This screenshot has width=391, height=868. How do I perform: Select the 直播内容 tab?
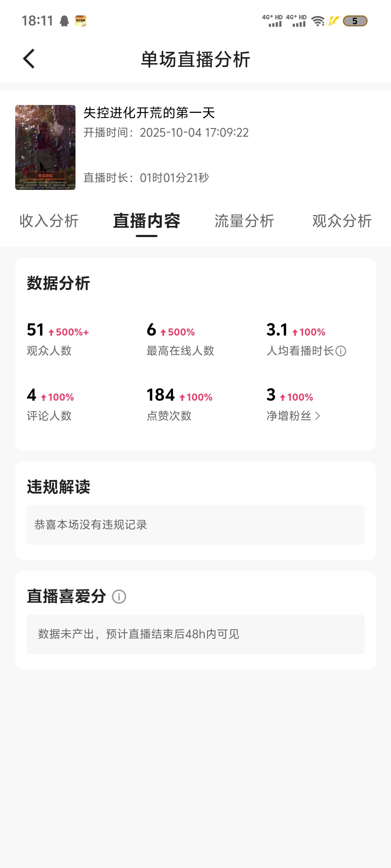pos(146,221)
